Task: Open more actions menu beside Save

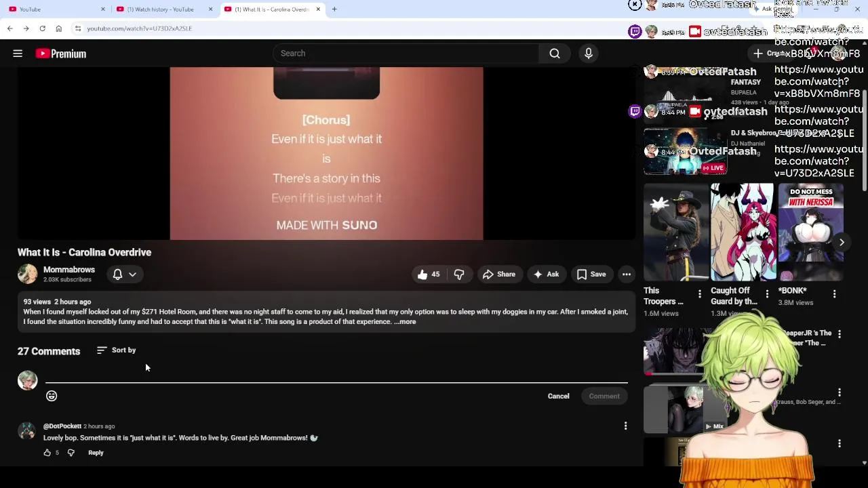Action: pyautogui.click(x=627, y=274)
